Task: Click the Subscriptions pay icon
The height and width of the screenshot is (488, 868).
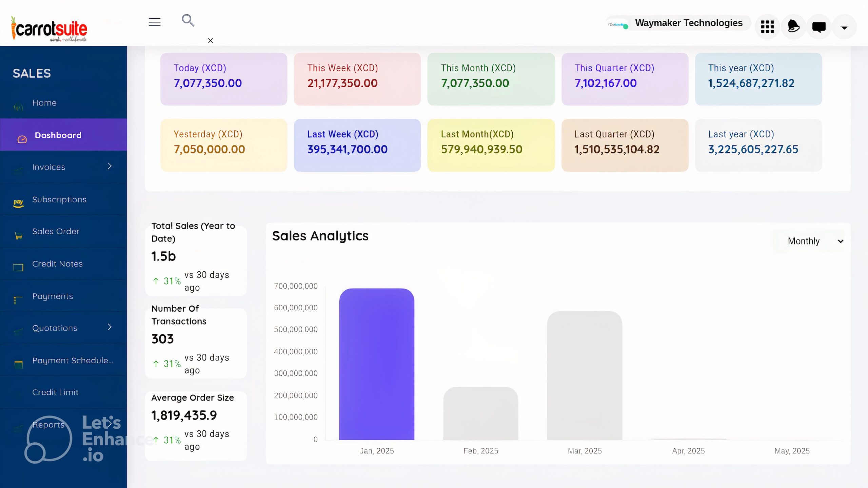Action: pos(18,203)
